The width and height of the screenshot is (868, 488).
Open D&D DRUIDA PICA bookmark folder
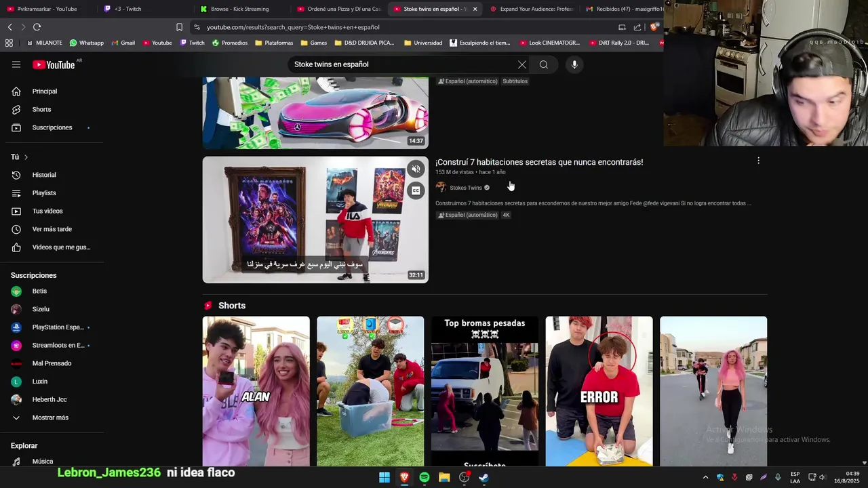[363, 43]
